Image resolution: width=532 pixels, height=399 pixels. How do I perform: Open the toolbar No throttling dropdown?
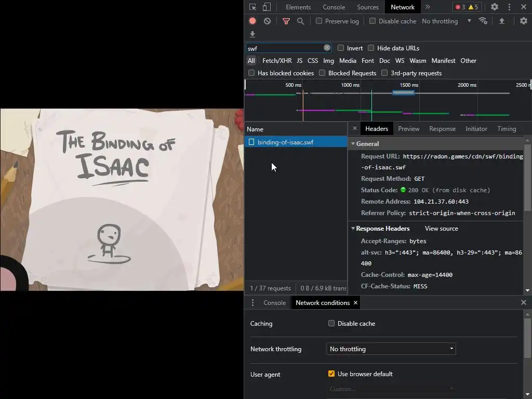pos(447,21)
